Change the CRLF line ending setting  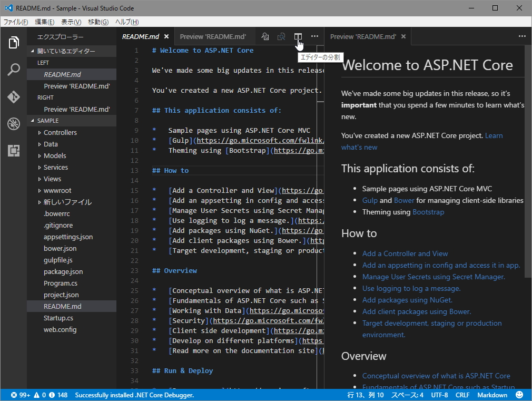462,395
